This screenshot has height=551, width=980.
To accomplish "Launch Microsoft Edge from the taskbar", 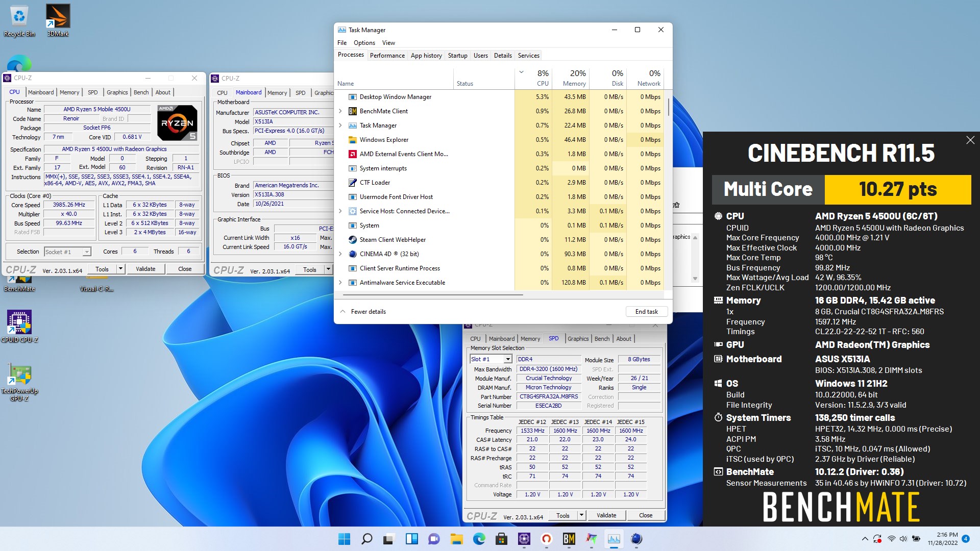I will pyautogui.click(x=479, y=539).
